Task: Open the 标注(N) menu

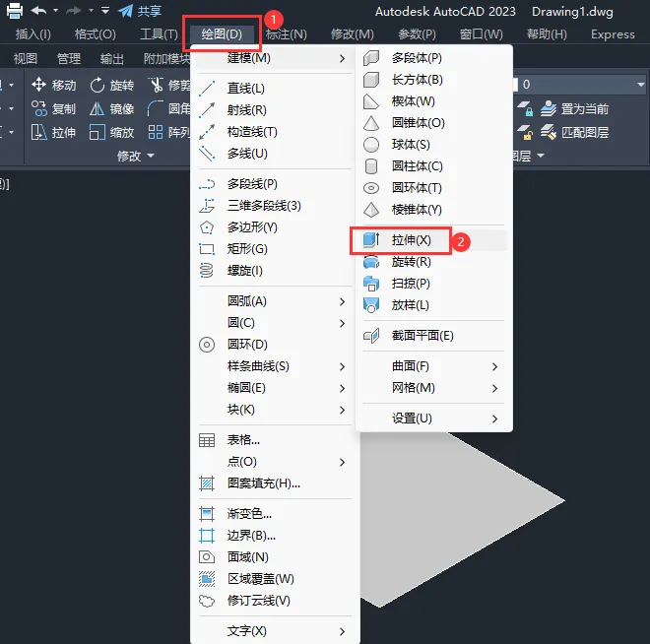Action: (287, 34)
